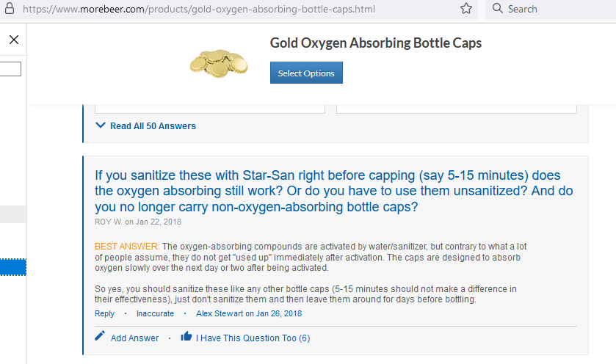Click the gold bottle caps product thumbnail
Screen dimensions: 616x364
click(x=219, y=64)
